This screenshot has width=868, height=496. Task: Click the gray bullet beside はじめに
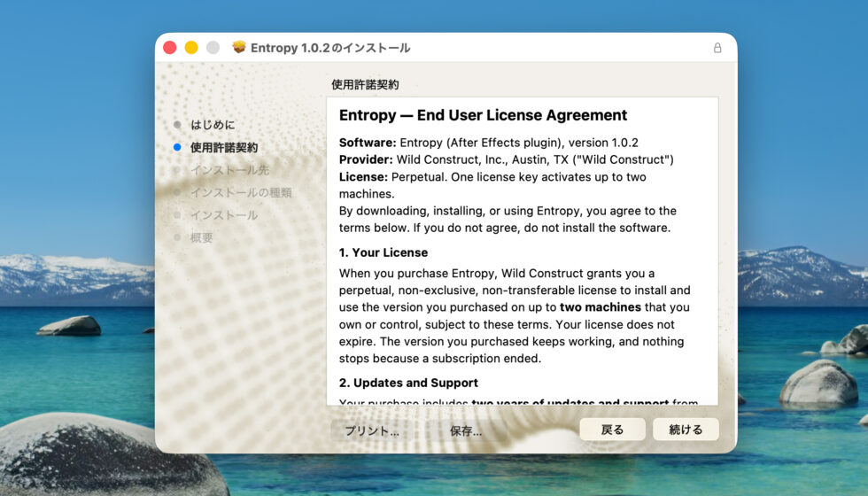pos(177,125)
